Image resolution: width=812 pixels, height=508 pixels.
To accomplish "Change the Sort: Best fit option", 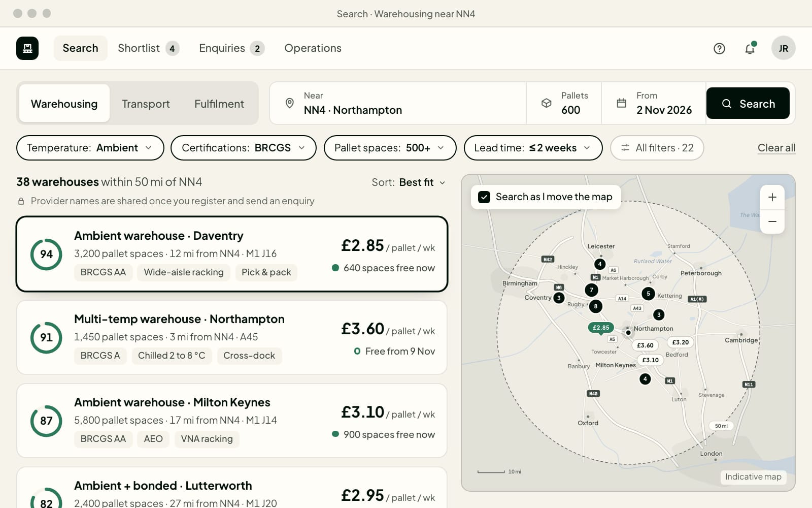I will [x=409, y=182].
